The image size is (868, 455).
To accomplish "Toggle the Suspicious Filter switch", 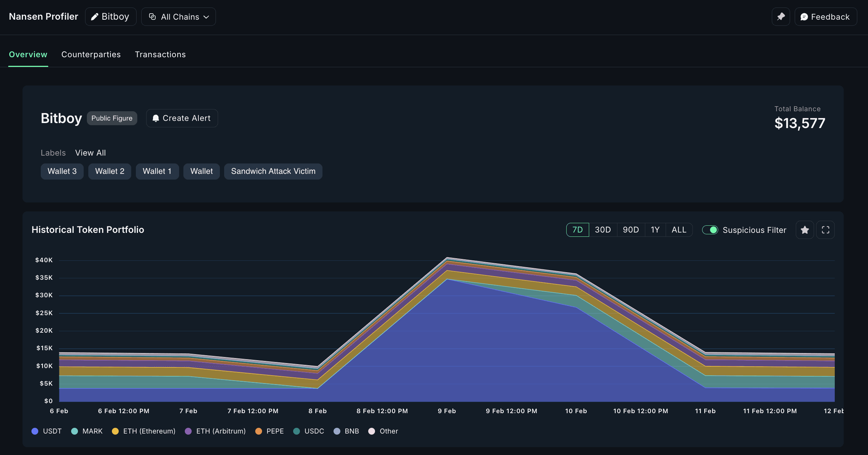I will pos(710,230).
